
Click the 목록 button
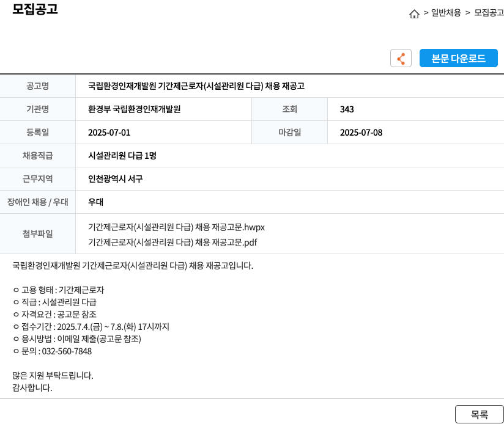pyautogui.click(x=480, y=414)
